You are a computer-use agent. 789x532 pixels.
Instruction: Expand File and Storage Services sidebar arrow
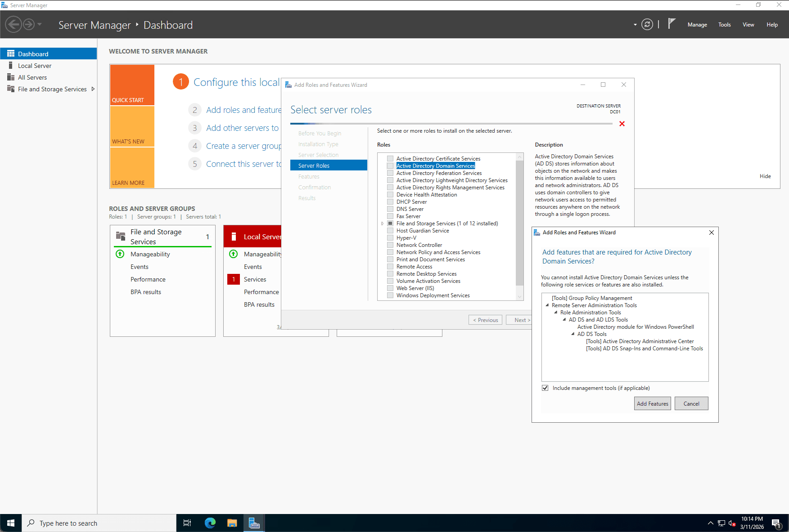(x=93, y=89)
